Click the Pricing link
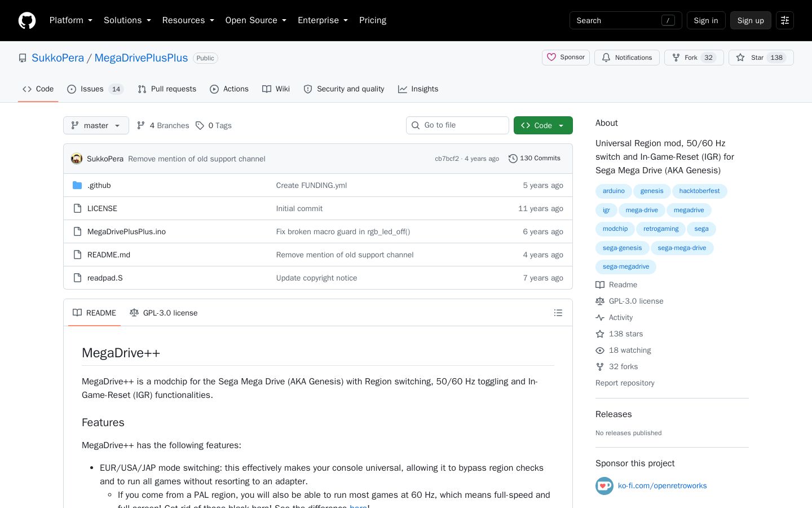 [x=373, y=20]
